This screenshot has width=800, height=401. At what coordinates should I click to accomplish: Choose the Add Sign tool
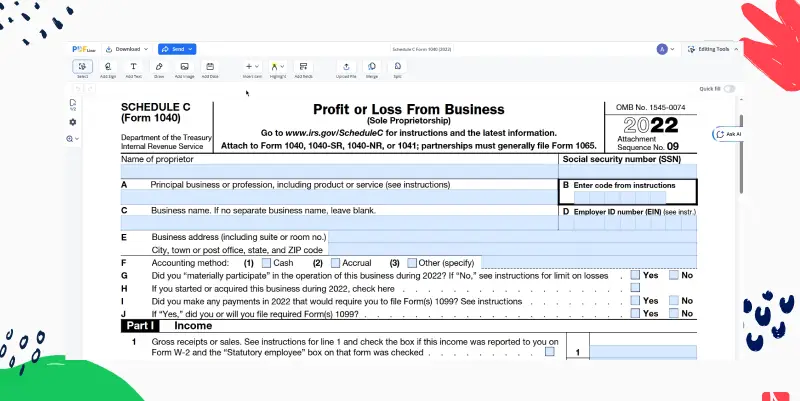tap(108, 69)
